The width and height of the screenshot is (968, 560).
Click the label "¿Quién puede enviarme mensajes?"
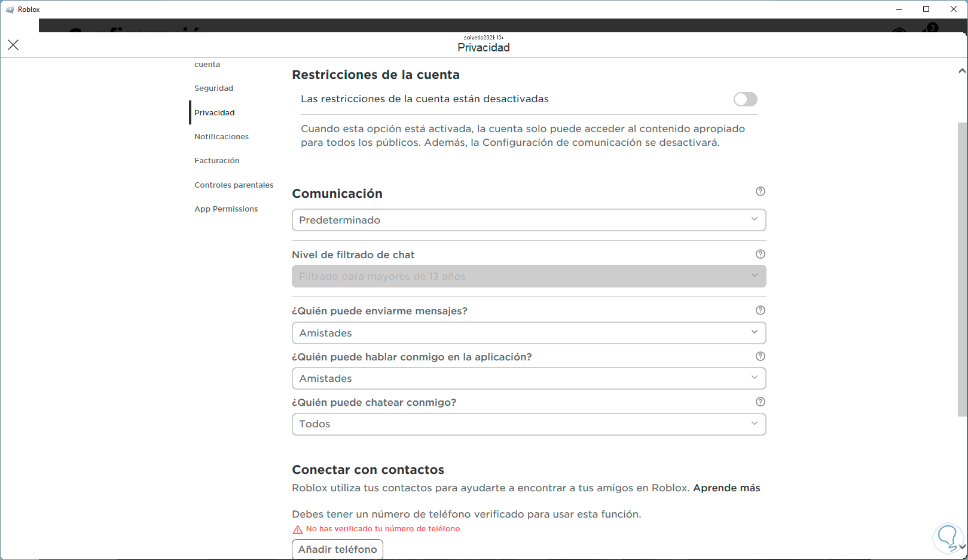tap(380, 311)
